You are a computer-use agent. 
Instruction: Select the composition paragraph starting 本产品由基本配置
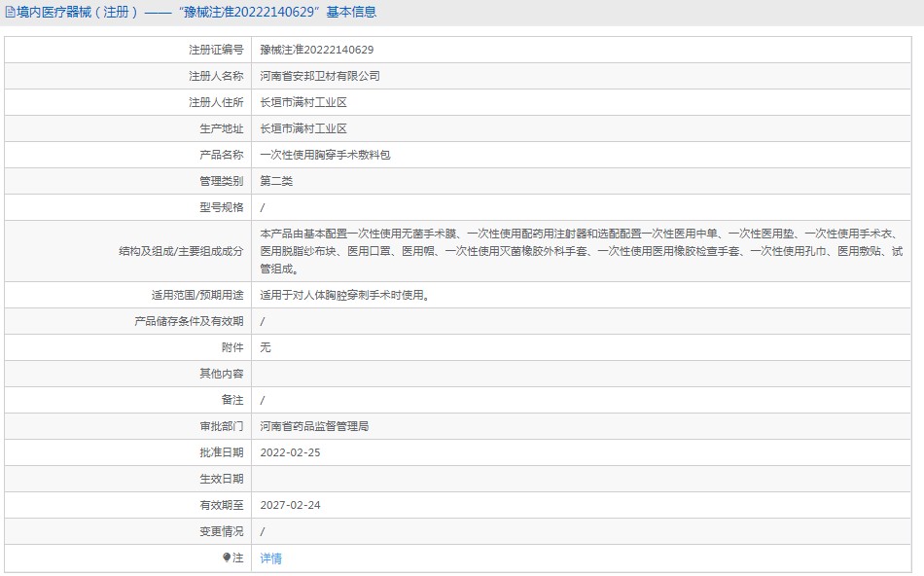click(581, 251)
